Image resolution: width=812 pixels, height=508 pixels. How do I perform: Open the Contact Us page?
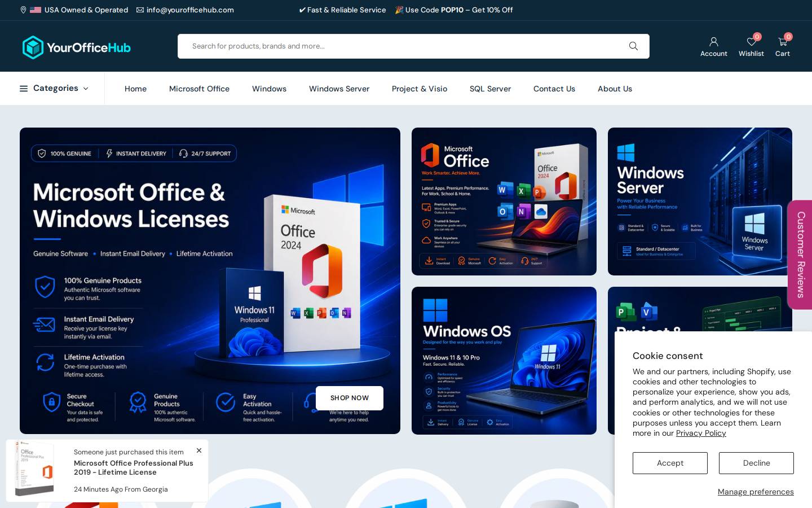(x=554, y=89)
